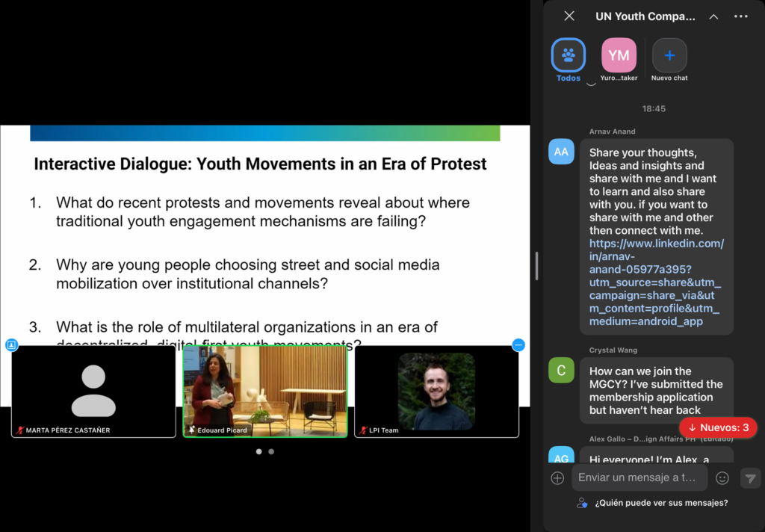Click Alex Gallo's AG avatar

(561, 457)
